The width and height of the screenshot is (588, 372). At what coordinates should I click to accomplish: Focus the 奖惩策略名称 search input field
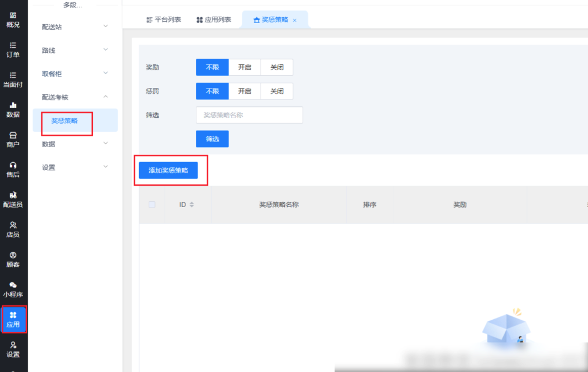(249, 115)
